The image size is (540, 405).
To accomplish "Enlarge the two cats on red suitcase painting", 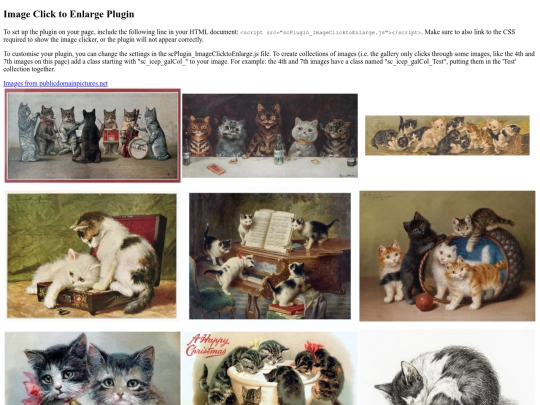I will point(92,256).
